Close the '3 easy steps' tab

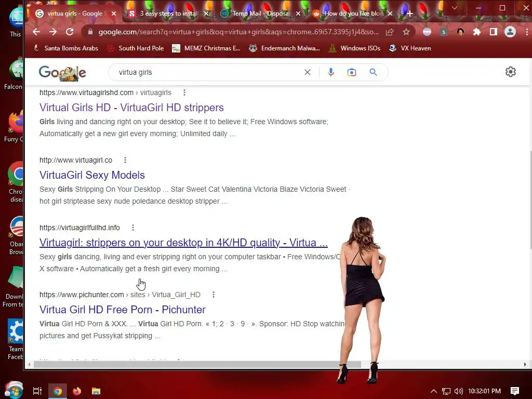click(x=206, y=14)
